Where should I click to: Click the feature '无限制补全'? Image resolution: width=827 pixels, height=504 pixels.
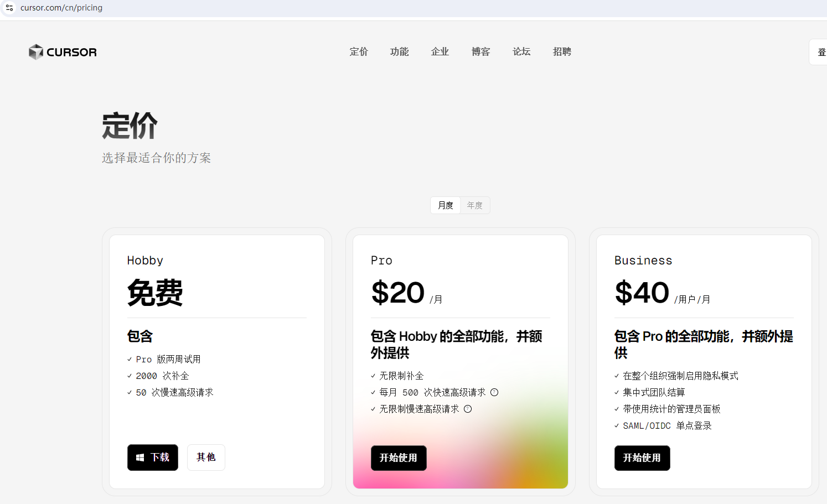point(401,376)
